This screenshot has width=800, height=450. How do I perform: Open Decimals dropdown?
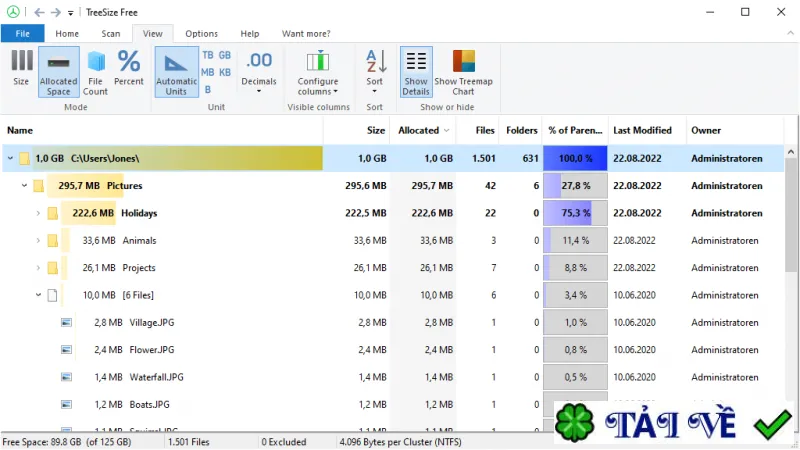[x=259, y=71]
